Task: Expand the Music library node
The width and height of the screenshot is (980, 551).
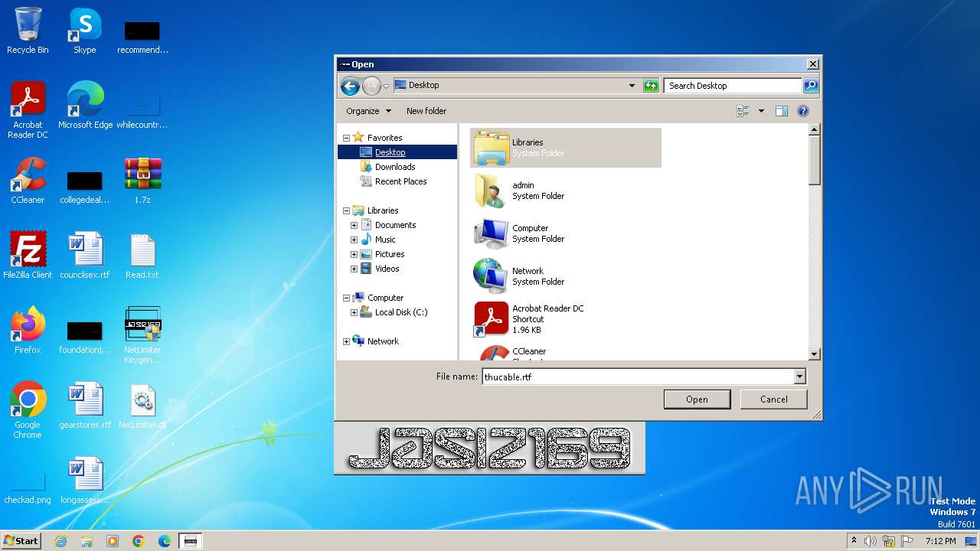Action: (354, 240)
